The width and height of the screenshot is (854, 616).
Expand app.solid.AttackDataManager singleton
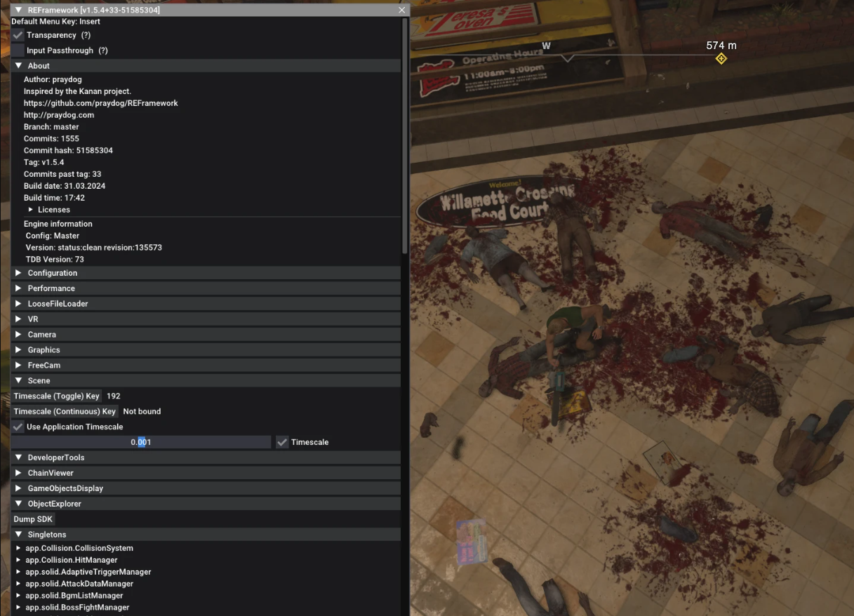pyautogui.click(x=19, y=584)
